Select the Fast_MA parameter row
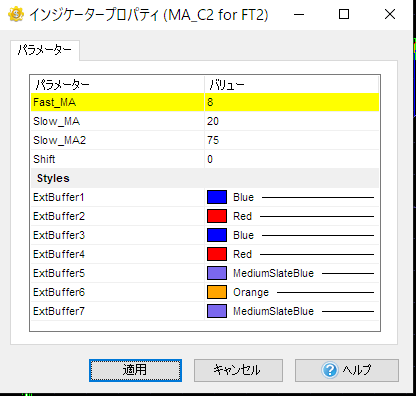This screenshot has height=396, width=416. coord(205,102)
